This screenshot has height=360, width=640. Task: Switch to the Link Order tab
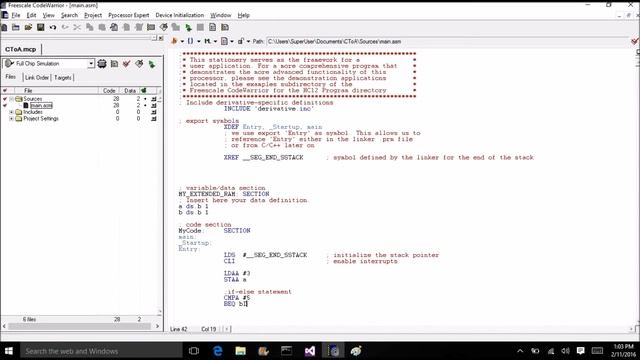pos(37,78)
